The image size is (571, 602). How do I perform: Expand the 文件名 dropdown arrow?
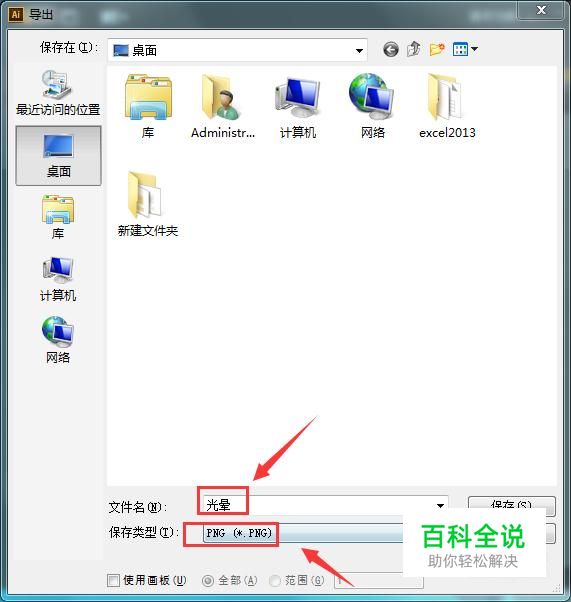pyautogui.click(x=440, y=506)
